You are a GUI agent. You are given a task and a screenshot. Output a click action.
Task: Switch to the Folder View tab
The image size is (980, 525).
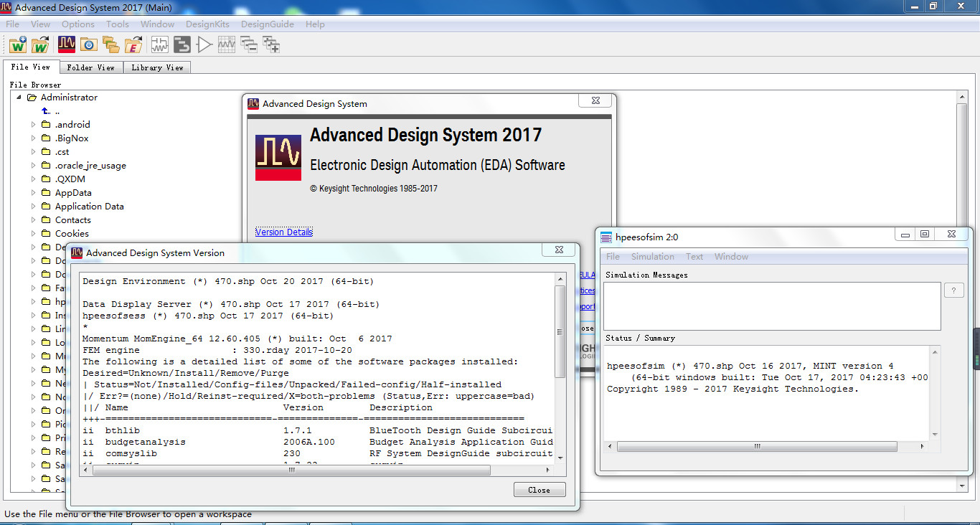coord(90,67)
